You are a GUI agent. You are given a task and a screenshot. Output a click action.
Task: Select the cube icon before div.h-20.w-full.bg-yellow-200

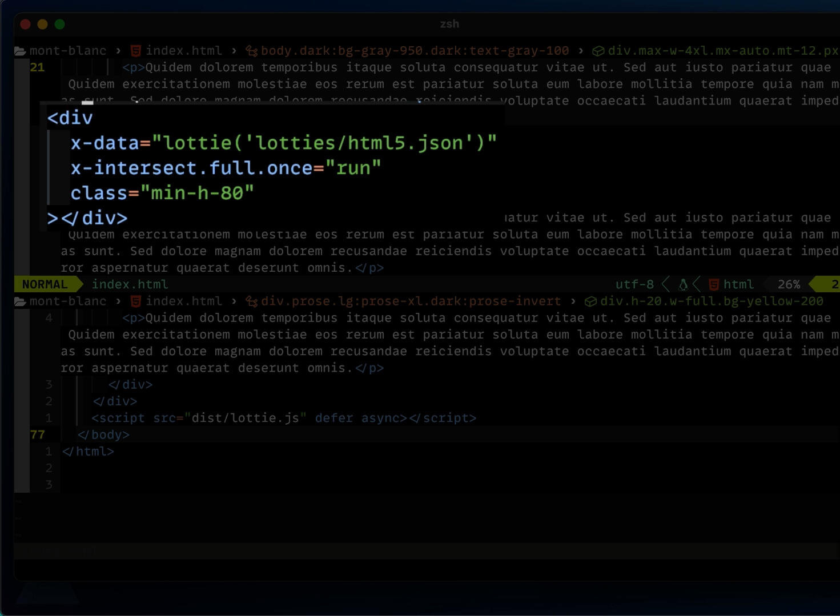pyautogui.click(x=590, y=301)
